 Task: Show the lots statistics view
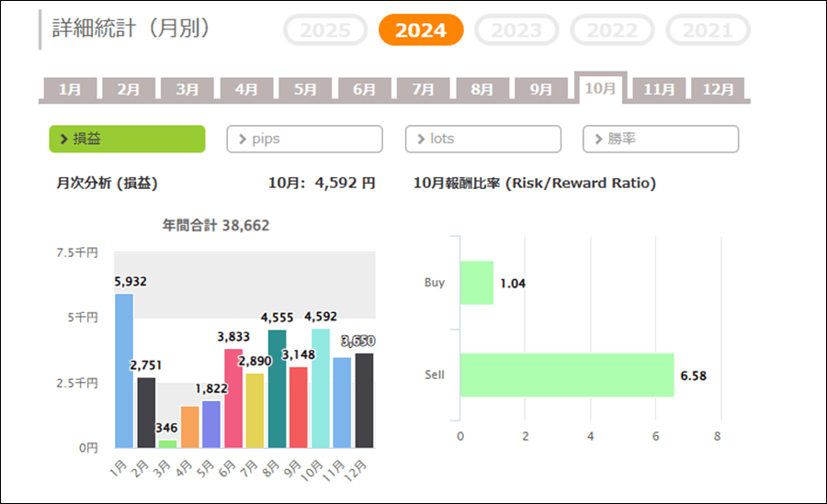coord(482,139)
